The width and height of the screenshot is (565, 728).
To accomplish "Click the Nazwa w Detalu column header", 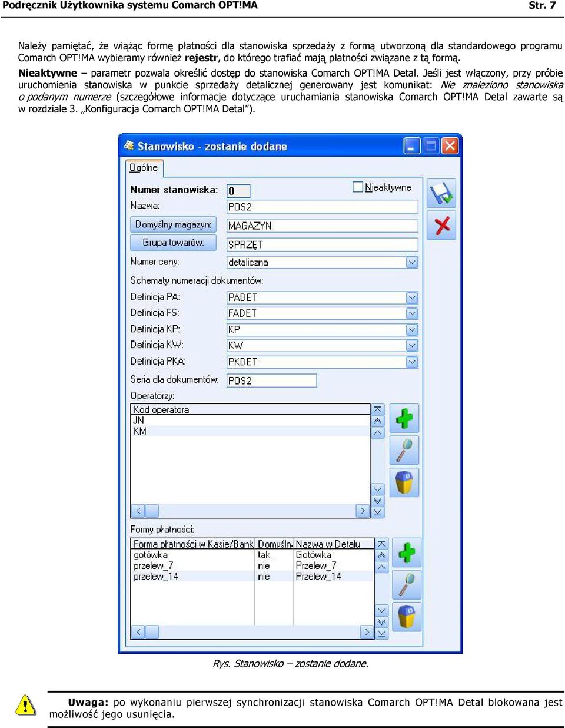I will (334, 544).
